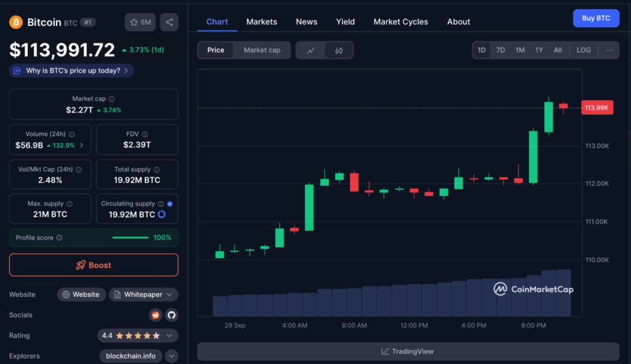Click the Buy BTC button
The width and height of the screenshot is (631, 364).
[596, 18]
